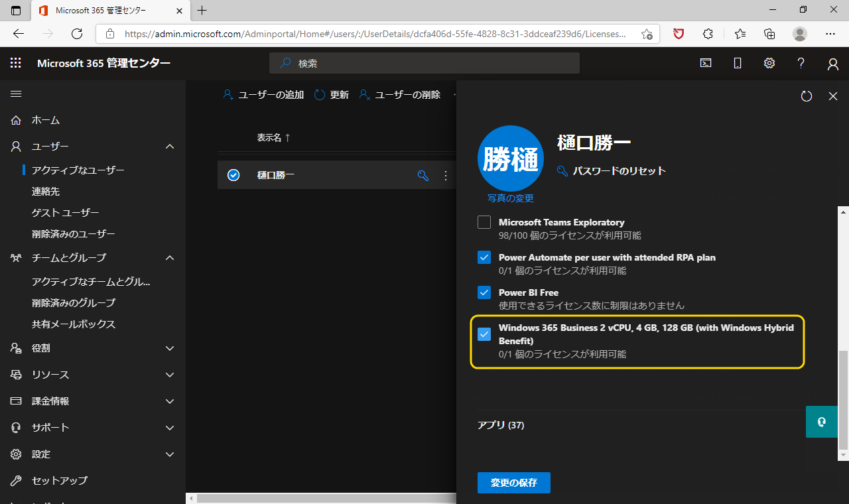Check Microsoft Teams Exploratory license

484,222
